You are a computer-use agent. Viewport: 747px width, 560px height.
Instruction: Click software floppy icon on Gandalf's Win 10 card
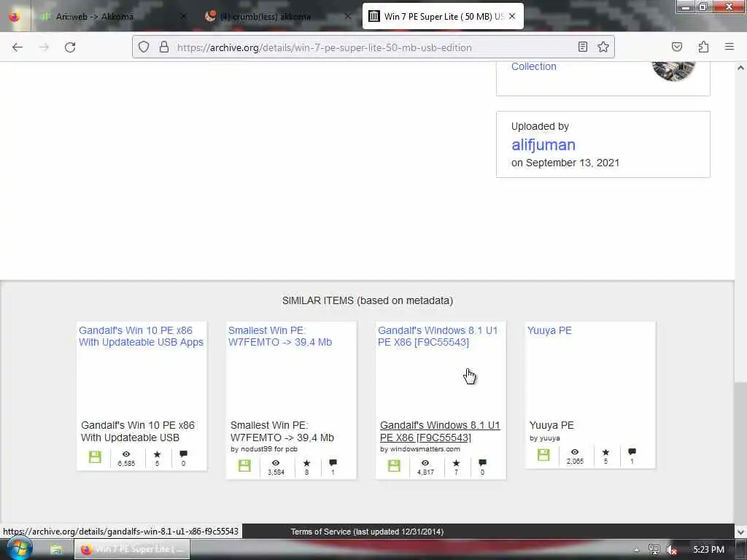click(x=95, y=457)
